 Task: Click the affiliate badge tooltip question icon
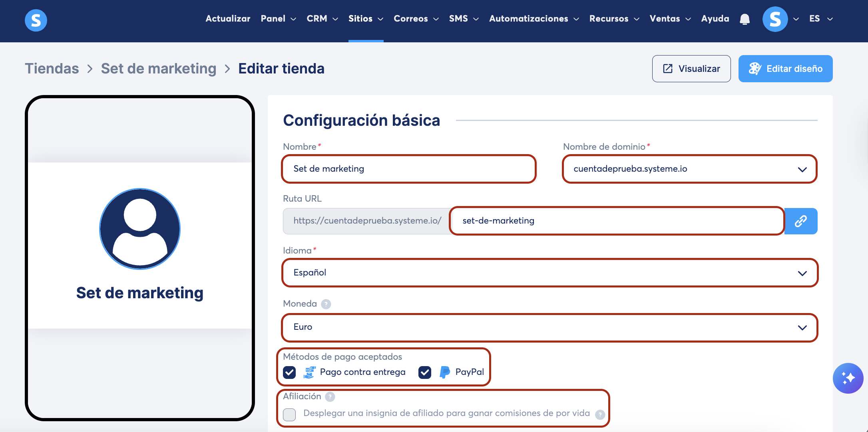tap(600, 414)
